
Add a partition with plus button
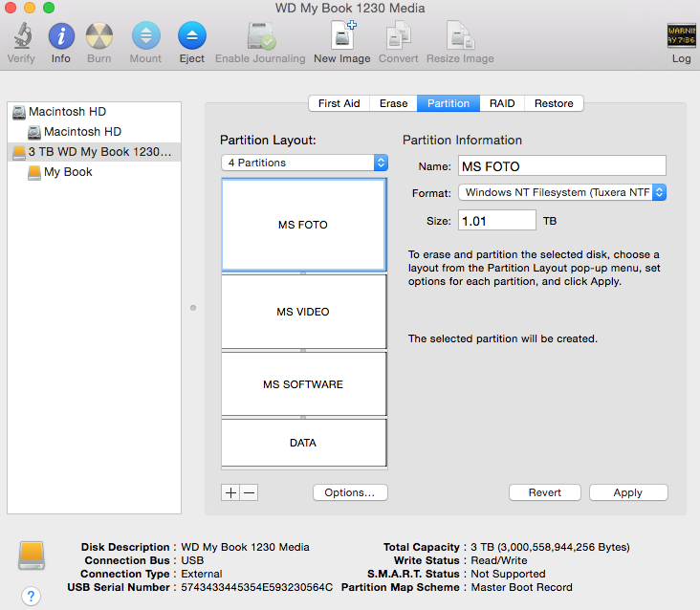tap(230, 492)
